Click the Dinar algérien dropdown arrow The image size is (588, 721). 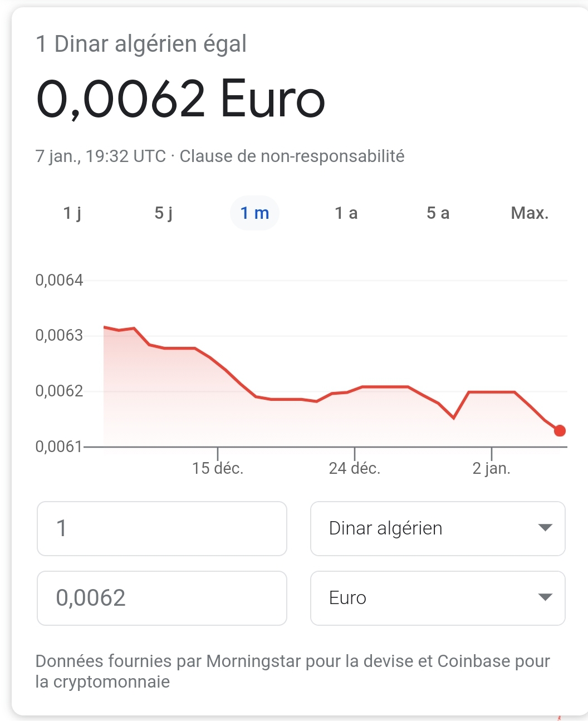[545, 528]
